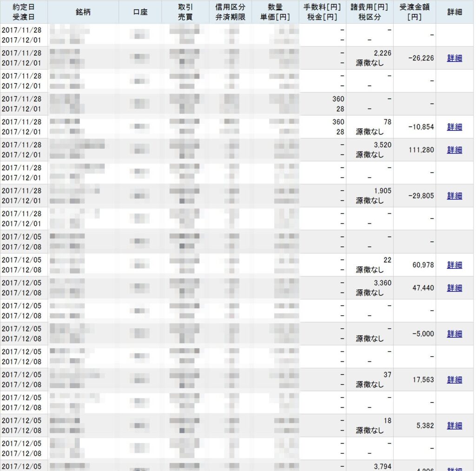Image resolution: width=476 pixels, height=471 pixels.
Task: Click 詳細 link for the 111,280 row
Action: (454, 150)
